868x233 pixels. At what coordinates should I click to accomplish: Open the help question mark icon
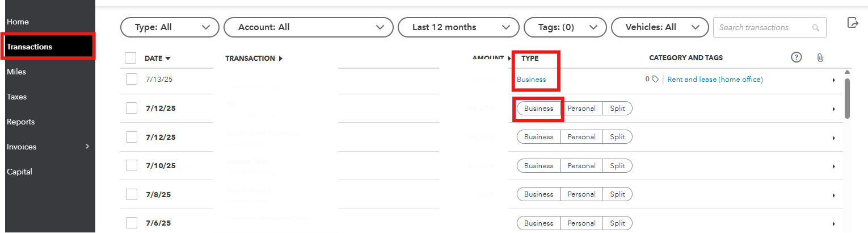[797, 57]
